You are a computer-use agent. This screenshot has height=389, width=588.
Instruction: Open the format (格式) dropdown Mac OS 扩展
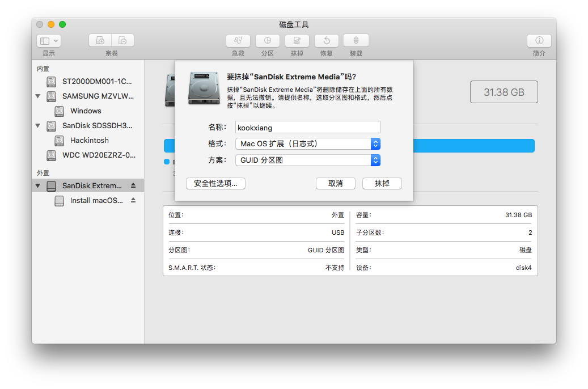(x=307, y=144)
